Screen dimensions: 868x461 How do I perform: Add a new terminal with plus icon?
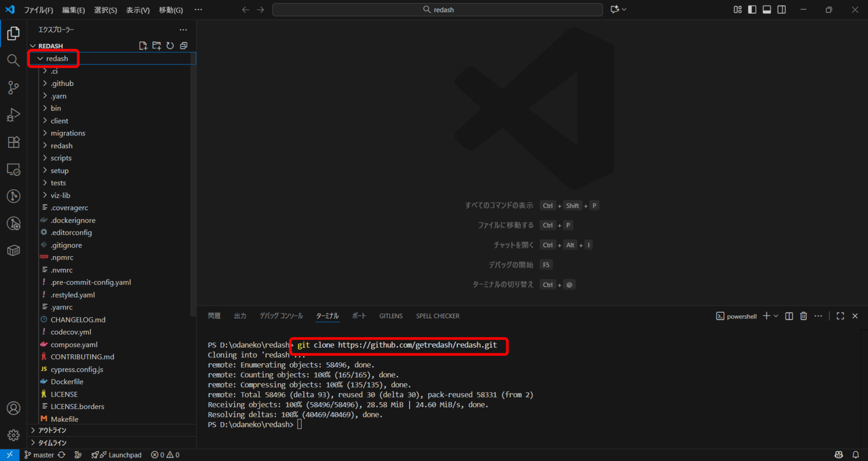click(766, 316)
